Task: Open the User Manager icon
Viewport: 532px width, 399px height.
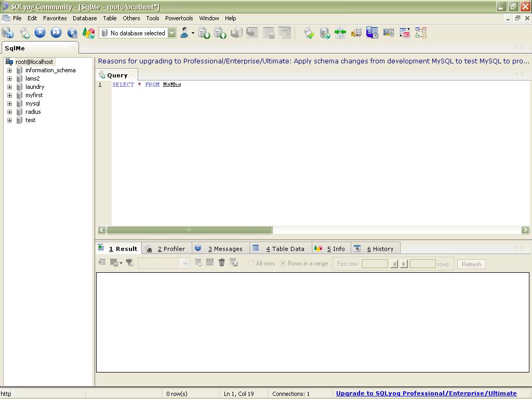Action: pos(184,33)
